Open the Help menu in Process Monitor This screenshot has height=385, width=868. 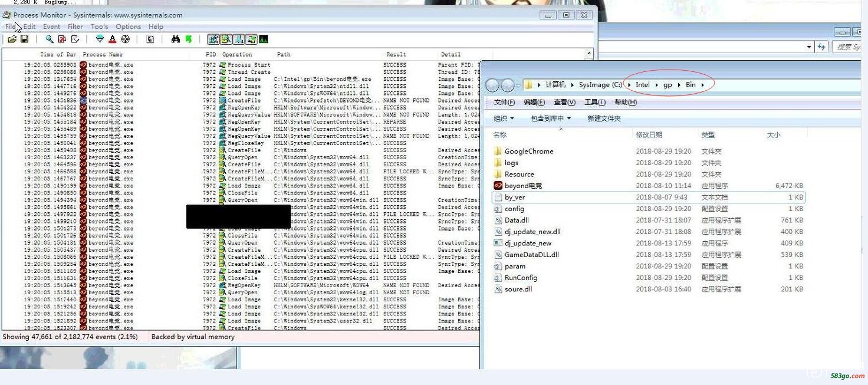(156, 27)
